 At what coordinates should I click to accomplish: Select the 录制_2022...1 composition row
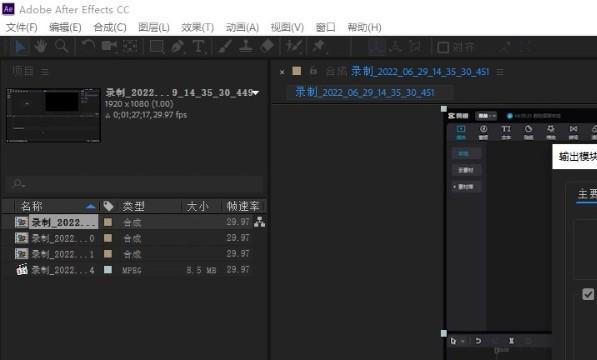pyautogui.click(x=133, y=253)
